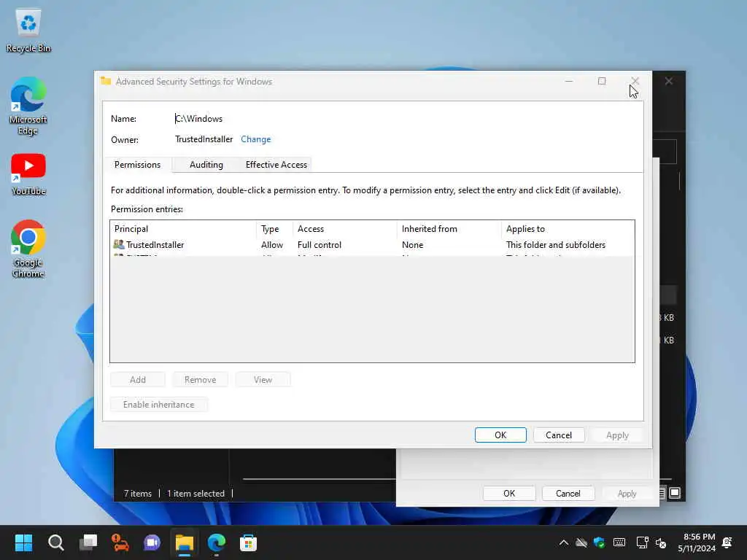
Task: Open the Effective Access tab
Action: 276,165
